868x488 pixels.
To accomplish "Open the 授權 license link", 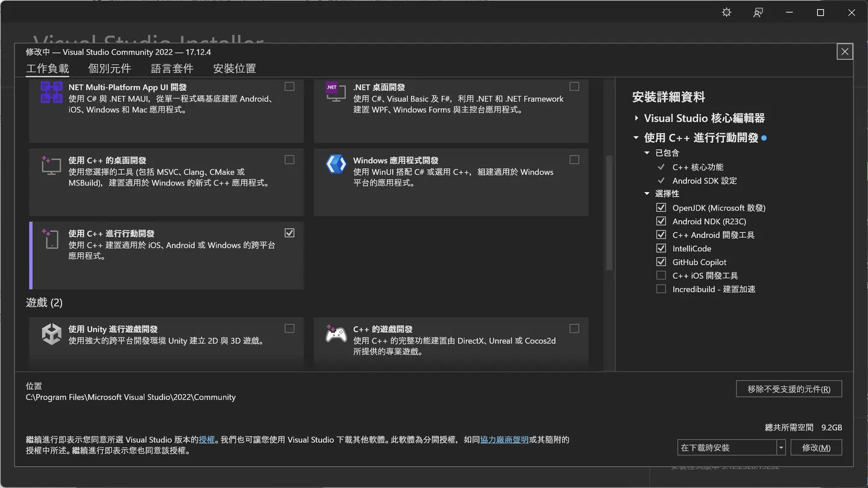I will (207, 440).
